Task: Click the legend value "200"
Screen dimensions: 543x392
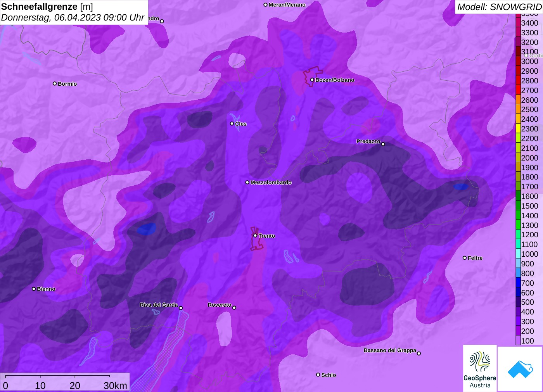Action: tap(527, 331)
